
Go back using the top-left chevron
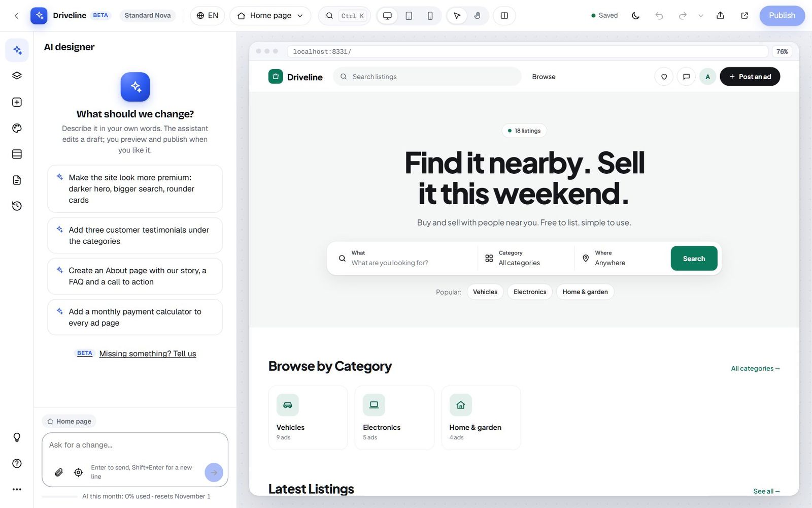point(16,16)
